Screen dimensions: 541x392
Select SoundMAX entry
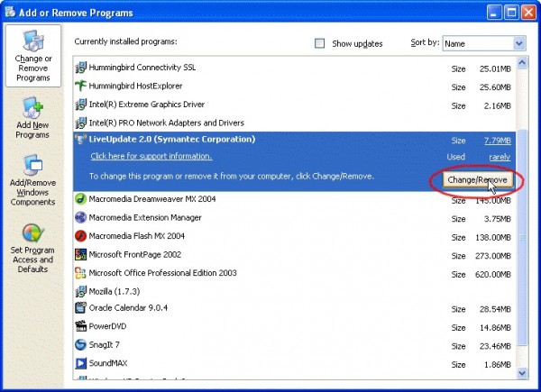(x=294, y=363)
